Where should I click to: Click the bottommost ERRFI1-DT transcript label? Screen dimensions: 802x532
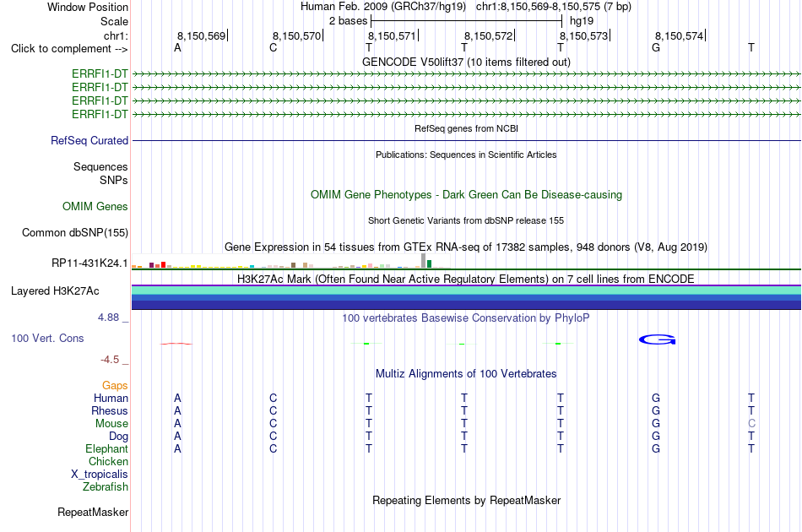coord(100,114)
